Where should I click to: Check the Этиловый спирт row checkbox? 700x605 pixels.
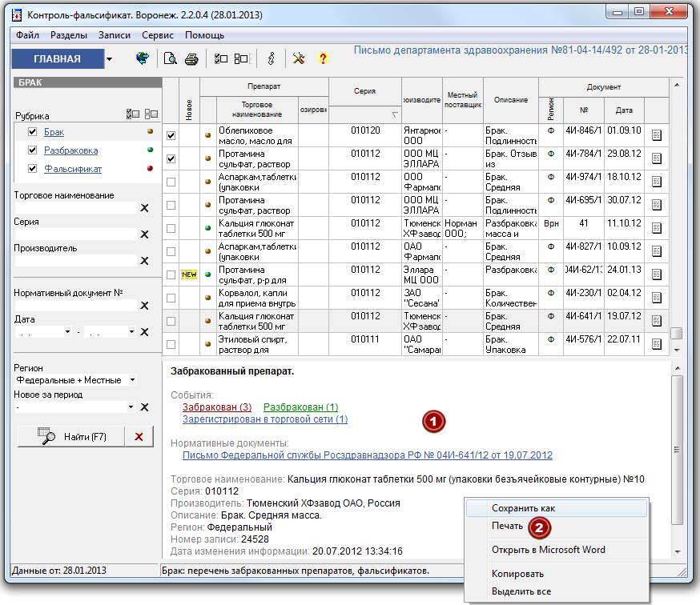click(171, 344)
